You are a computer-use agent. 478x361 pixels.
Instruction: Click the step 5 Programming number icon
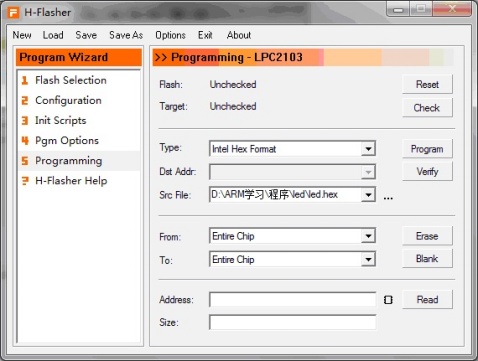[25, 161]
